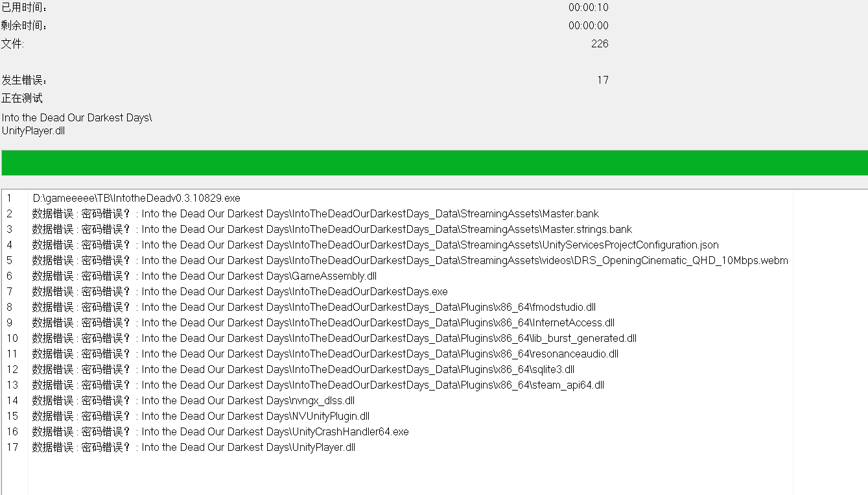Click the Master.bank password error entry
The image size is (868, 495).
[x=315, y=213]
